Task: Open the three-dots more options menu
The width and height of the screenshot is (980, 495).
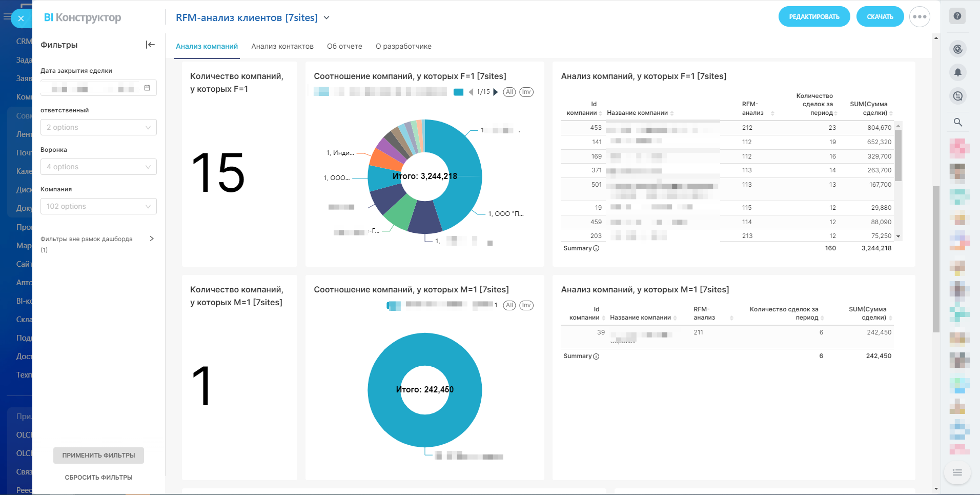Action: pyautogui.click(x=920, y=17)
